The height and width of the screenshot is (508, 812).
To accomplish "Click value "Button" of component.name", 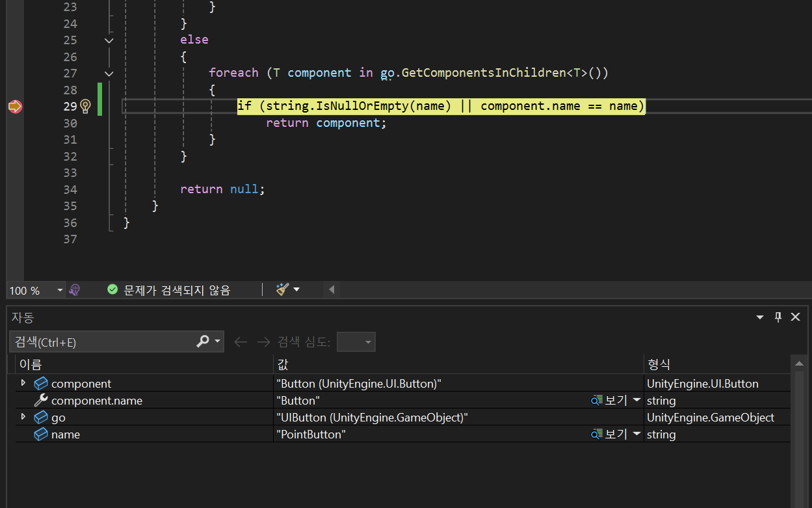I will [x=298, y=401].
